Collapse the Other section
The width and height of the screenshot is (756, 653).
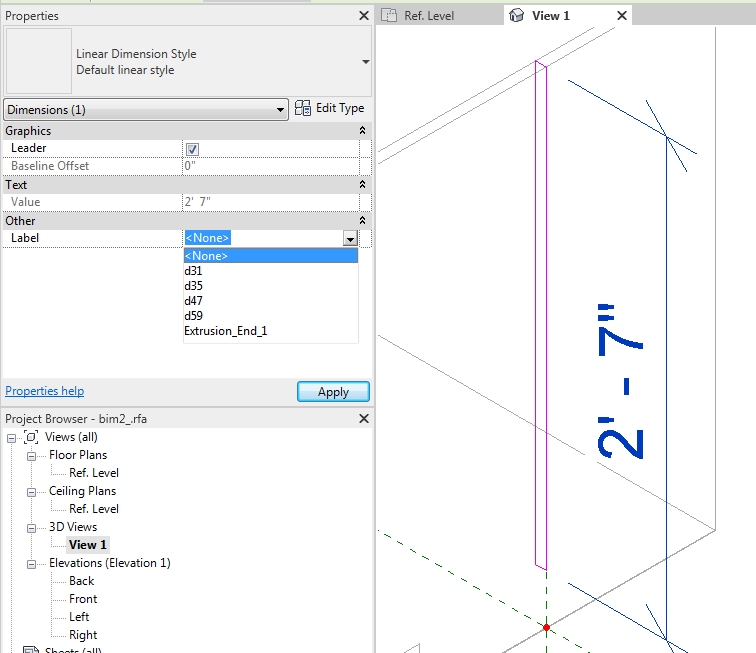click(362, 221)
